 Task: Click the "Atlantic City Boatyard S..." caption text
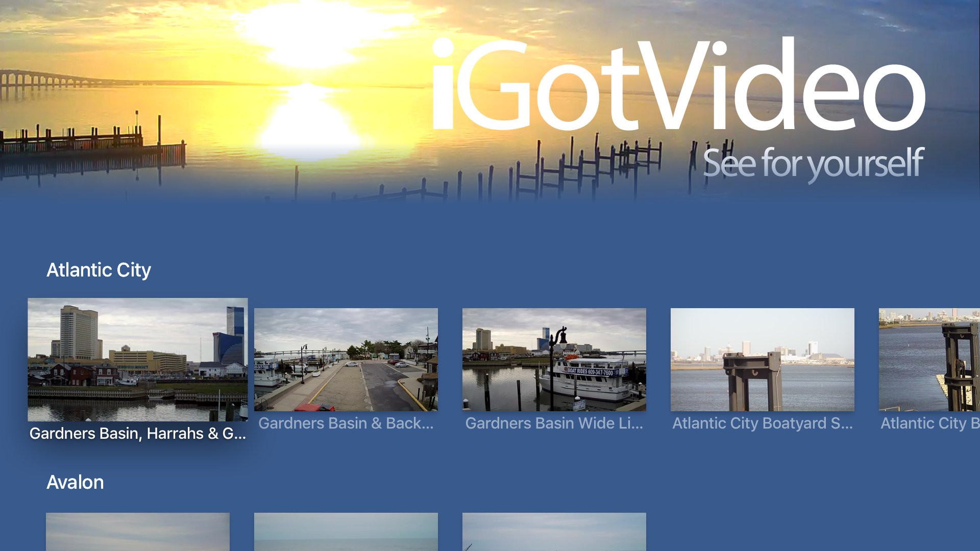(763, 423)
